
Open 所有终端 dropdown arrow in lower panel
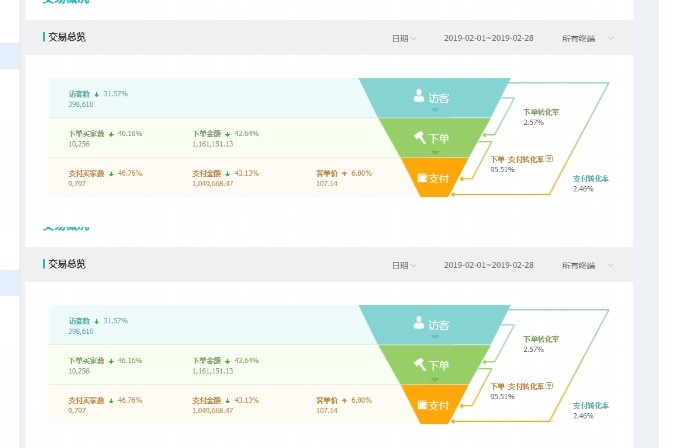[610, 265]
